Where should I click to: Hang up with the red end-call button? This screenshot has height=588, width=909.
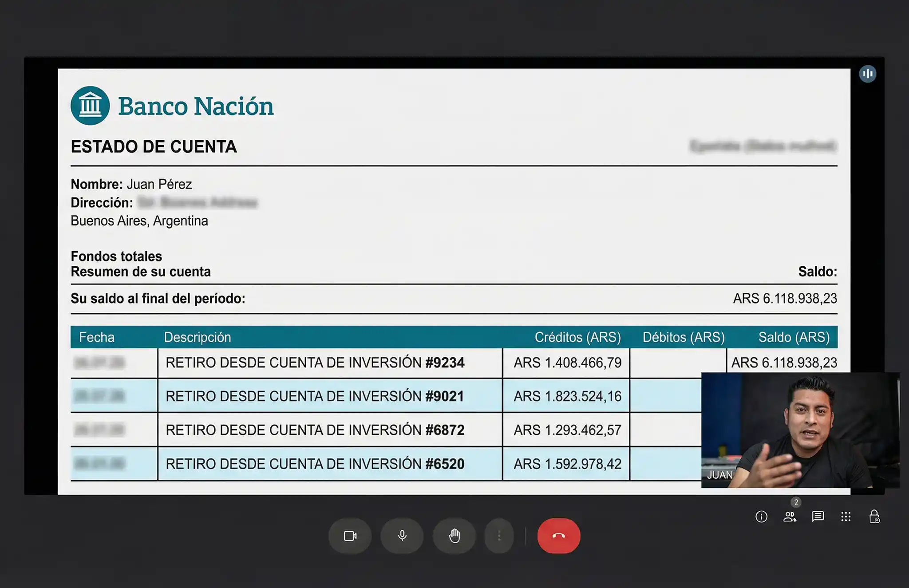tap(558, 536)
